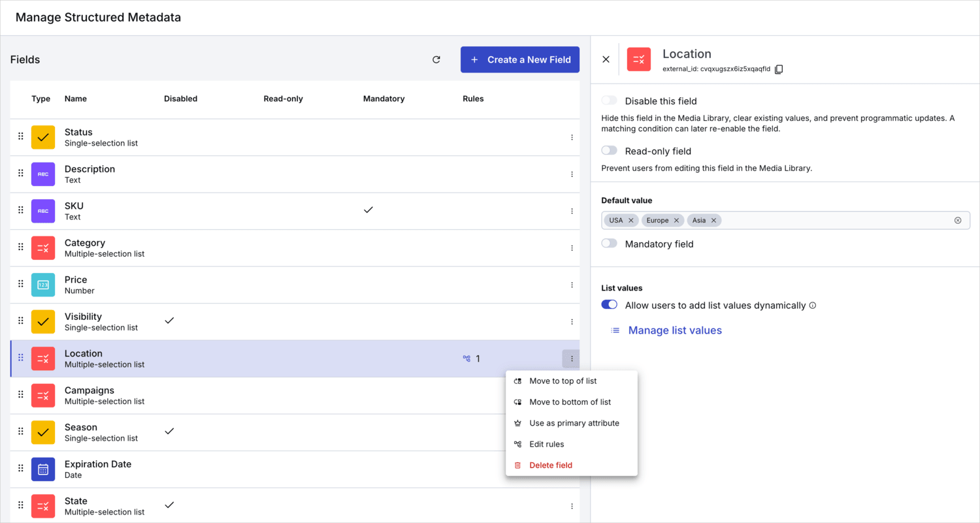Open the options menu for Category row
The width and height of the screenshot is (980, 523).
[x=572, y=248]
